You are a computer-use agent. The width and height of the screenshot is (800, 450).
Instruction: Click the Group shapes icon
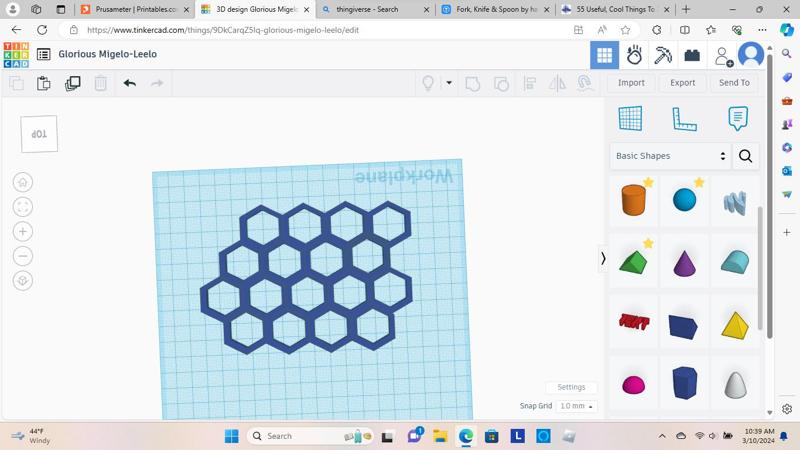pyautogui.click(x=472, y=83)
